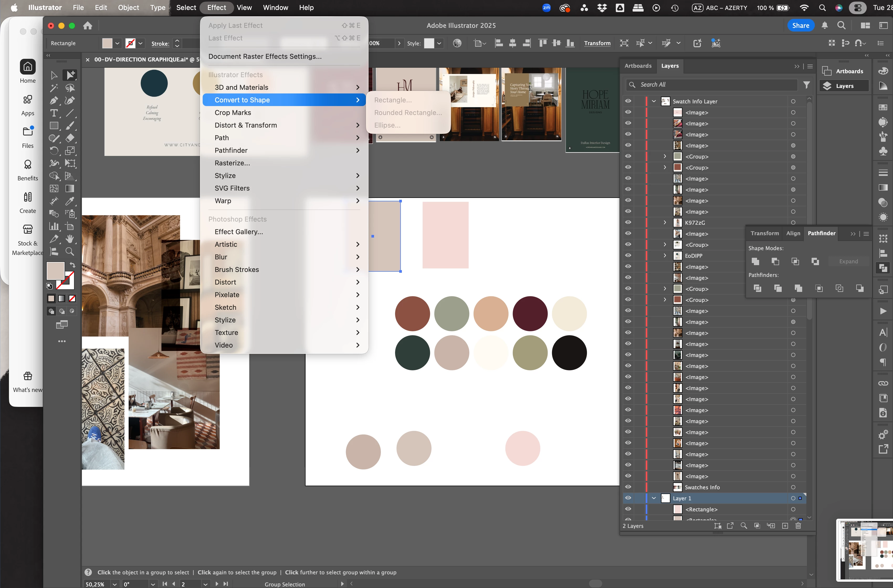Select the Type tool in the toolbar
The image size is (893, 588).
coord(54,113)
